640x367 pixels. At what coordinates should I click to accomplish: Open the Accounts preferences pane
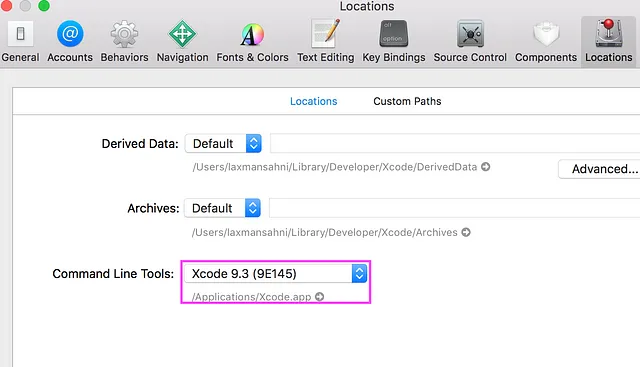coord(70,42)
